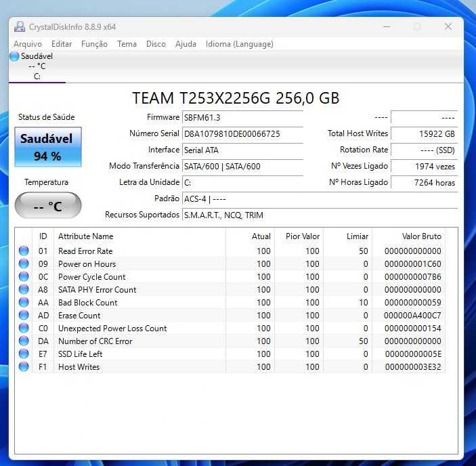This screenshot has width=476, height=466.
Task: Click status orb for Number of CRC Error
Action: (x=24, y=341)
